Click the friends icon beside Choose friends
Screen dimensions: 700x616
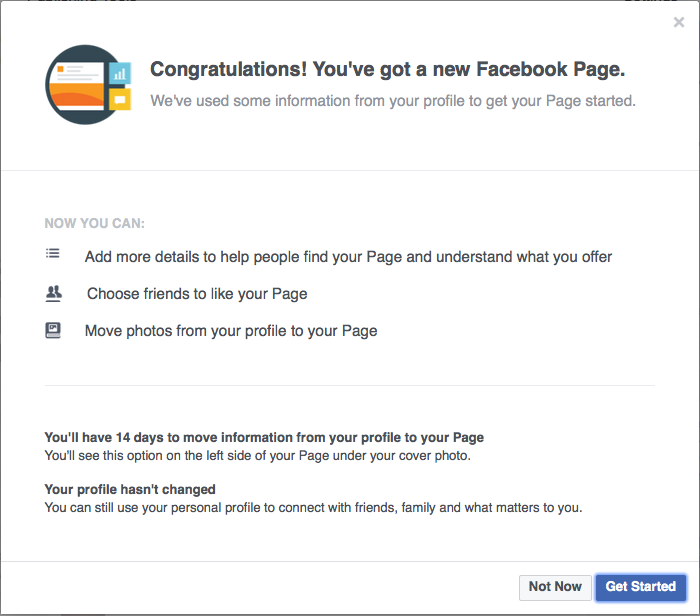pos(54,293)
